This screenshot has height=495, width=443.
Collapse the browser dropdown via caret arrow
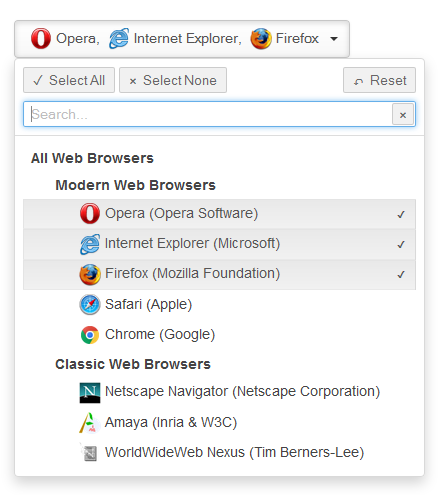tap(334, 39)
